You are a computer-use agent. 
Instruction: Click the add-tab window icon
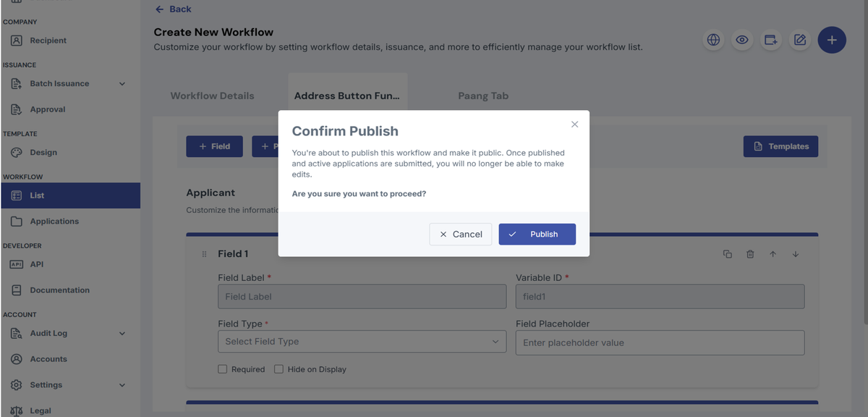(771, 40)
